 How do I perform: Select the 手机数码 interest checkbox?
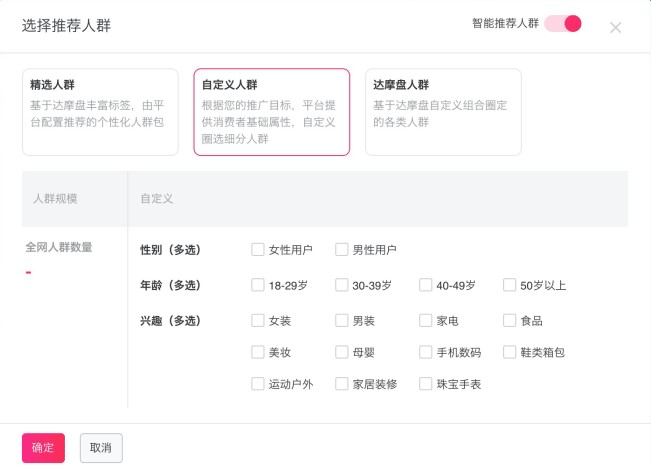coord(426,352)
